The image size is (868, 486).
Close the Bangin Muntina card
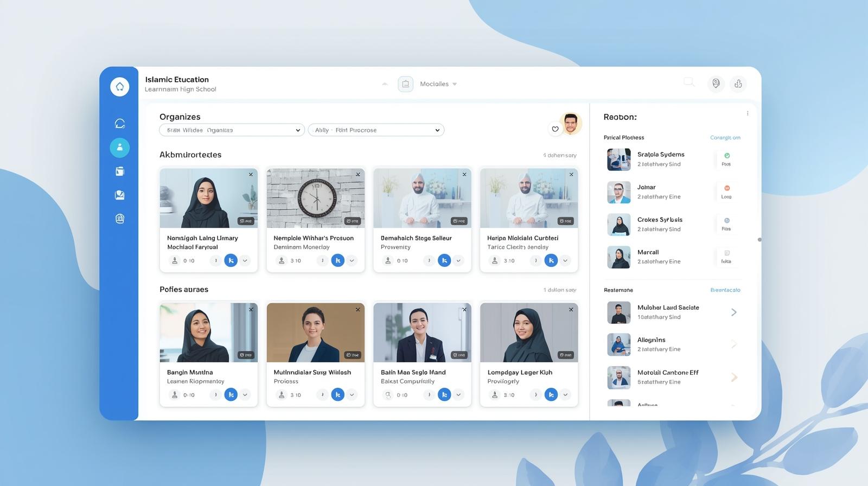[251, 310]
